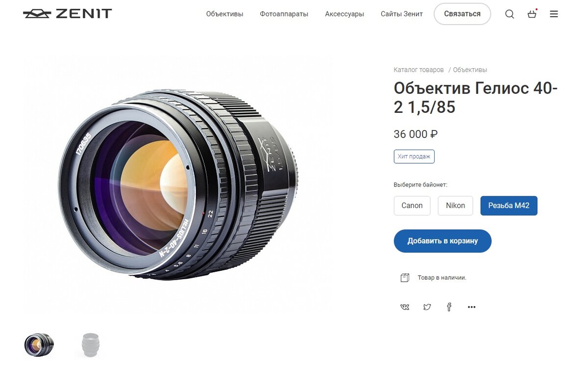Share the product on Facebook
This screenshot has height=392, width=588.
[449, 307]
